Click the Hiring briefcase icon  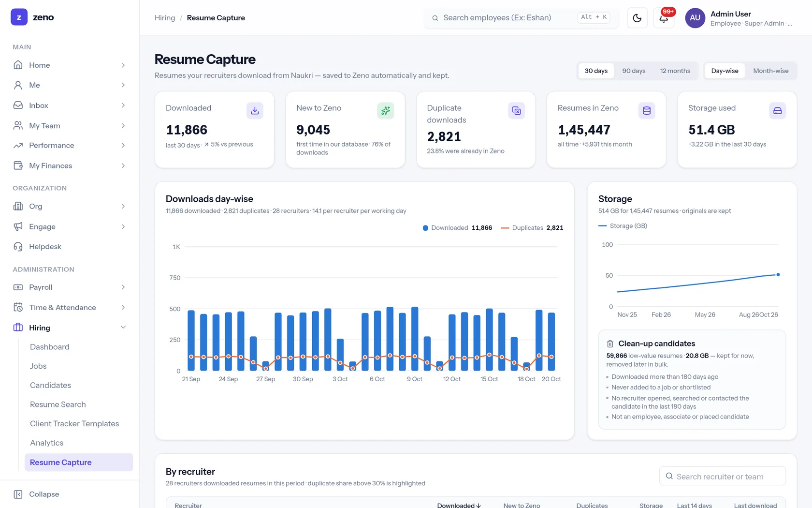point(18,328)
